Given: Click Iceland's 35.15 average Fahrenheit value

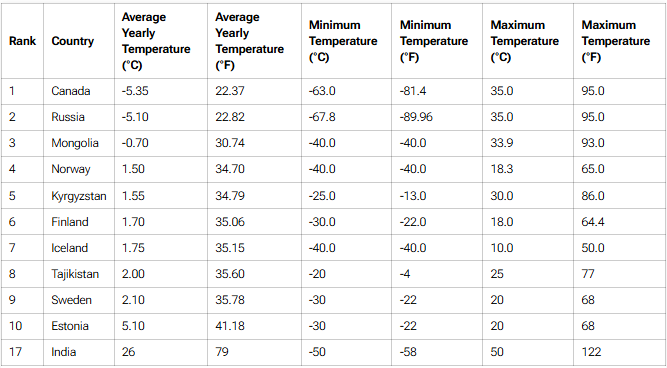Looking at the screenshot, I should (230, 248).
